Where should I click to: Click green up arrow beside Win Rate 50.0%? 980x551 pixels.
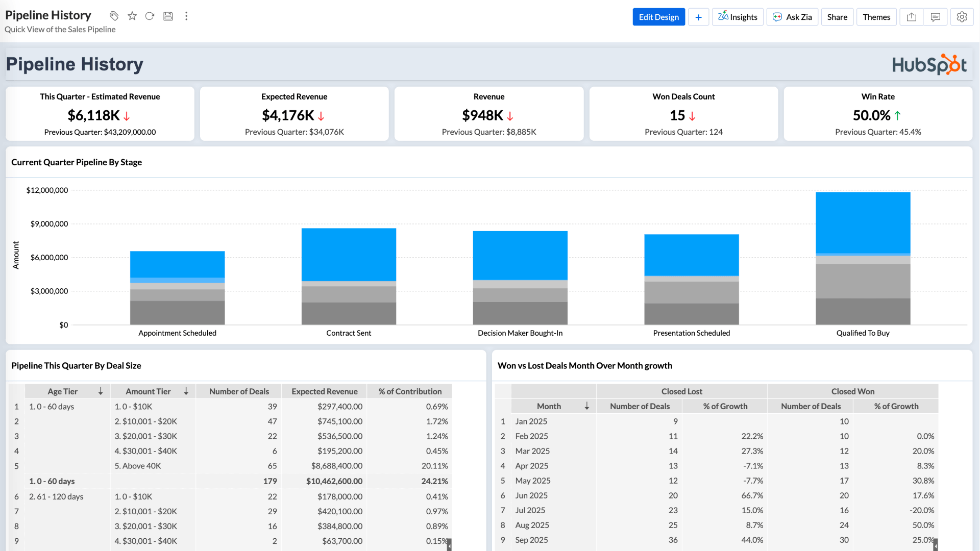[x=897, y=116]
